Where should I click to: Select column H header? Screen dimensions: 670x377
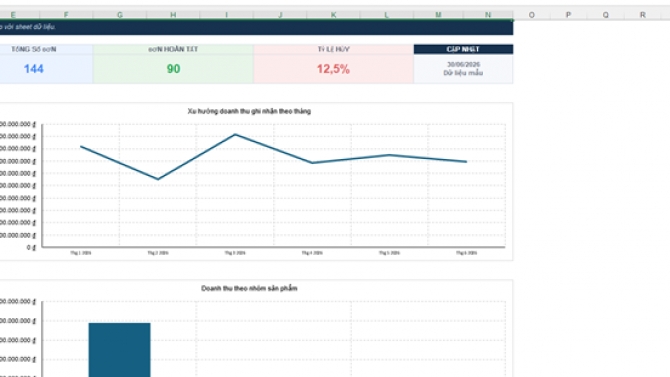tap(173, 15)
